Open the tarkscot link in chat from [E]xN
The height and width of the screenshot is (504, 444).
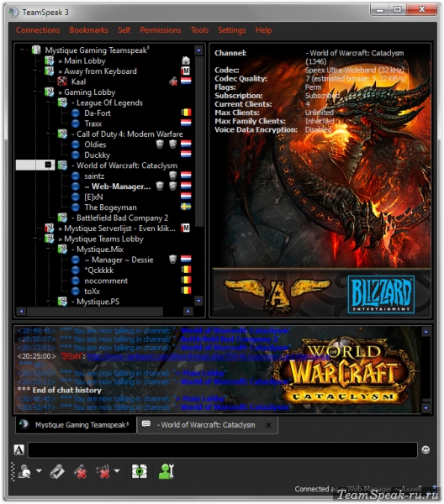209,356
